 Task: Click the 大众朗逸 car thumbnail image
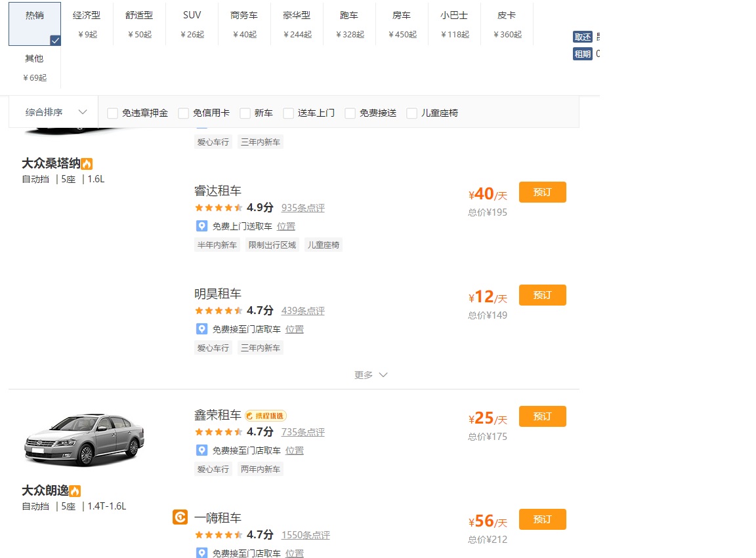pyautogui.click(x=85, y=438)
